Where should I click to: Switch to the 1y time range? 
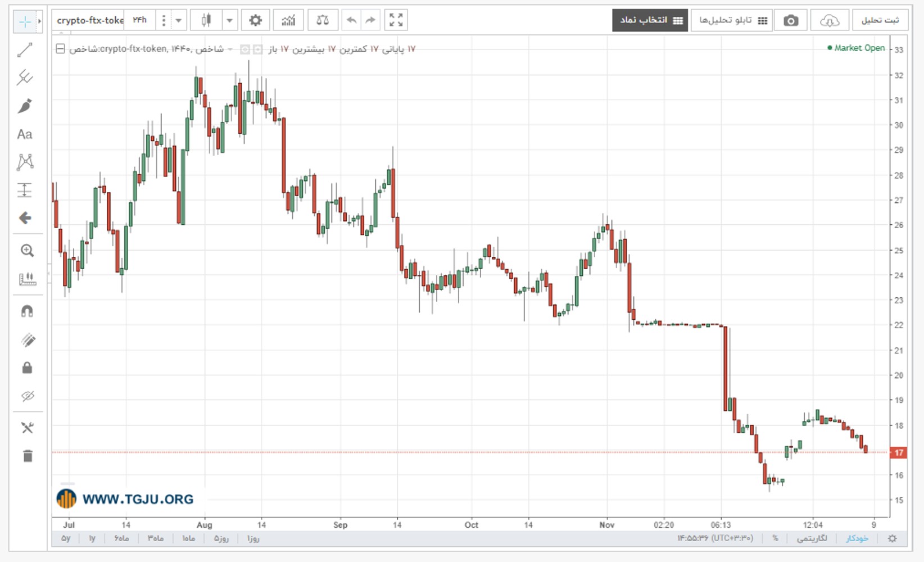coord(92,538)
